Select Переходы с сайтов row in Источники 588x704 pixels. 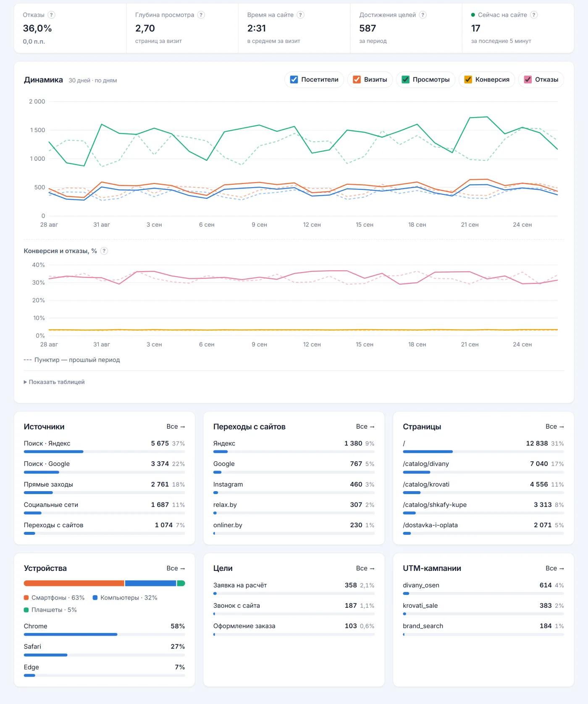tap(104, 528)
